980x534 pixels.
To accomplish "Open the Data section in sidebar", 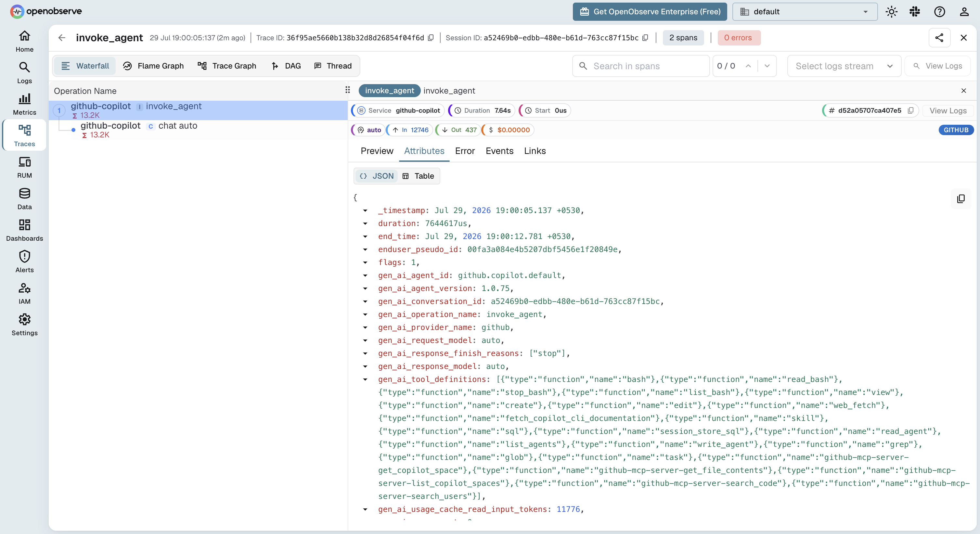I will (24, 199).
